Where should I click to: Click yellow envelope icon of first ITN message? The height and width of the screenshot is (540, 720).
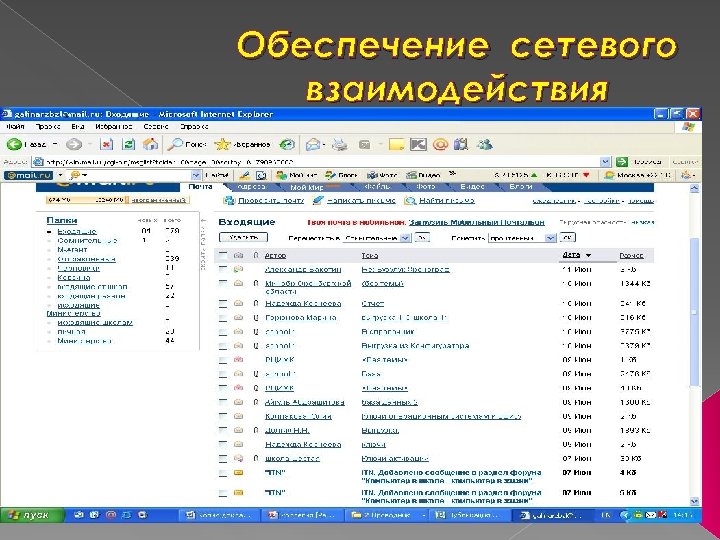238,472
